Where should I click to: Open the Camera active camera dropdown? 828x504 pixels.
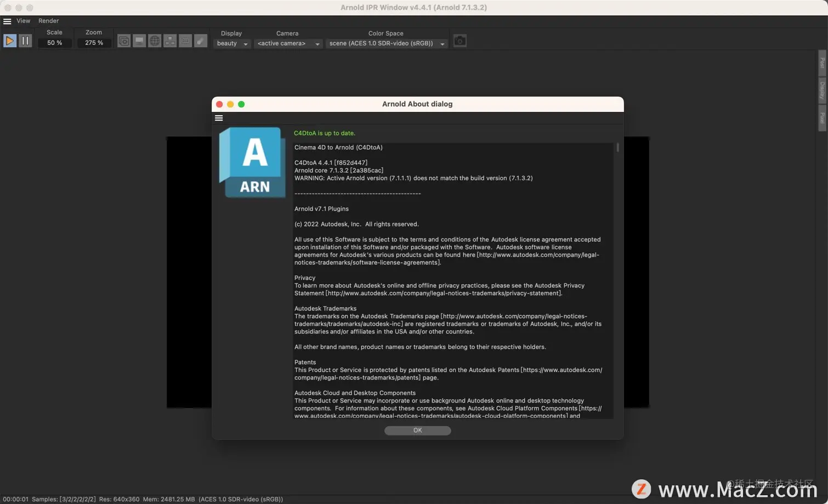[x=288, y=43]
